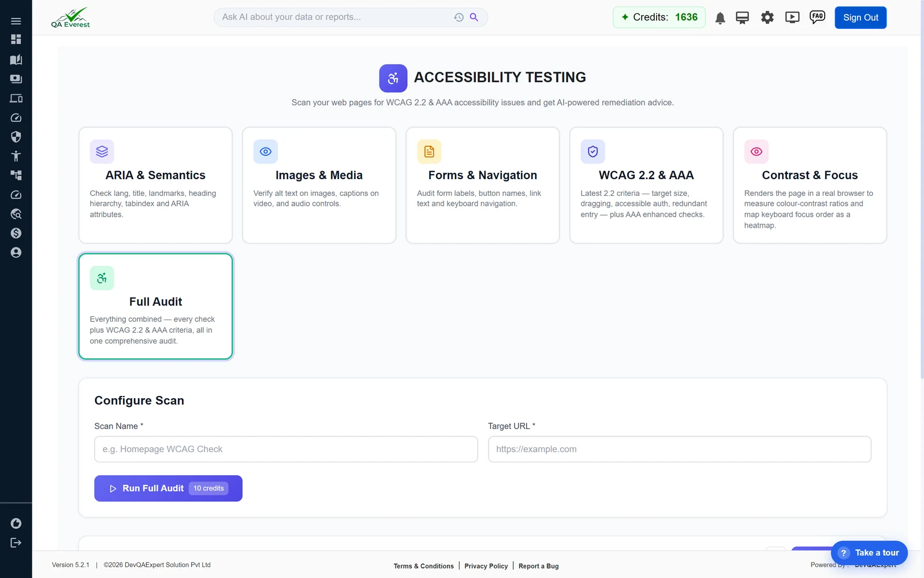Click the page vertical scrollbar
The image size is (924, 578).
pyautogui.click(x=921, y=191)
